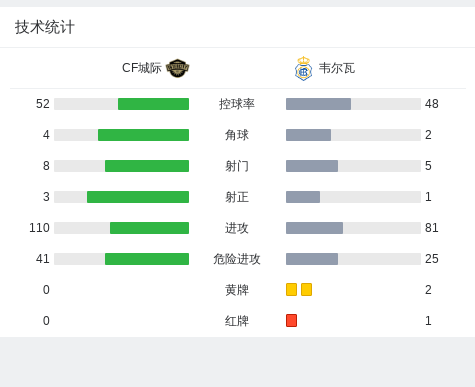Click the 韦尔瓦 team crest icon
This screenshot has width=475, height=387.
point(303,69)
